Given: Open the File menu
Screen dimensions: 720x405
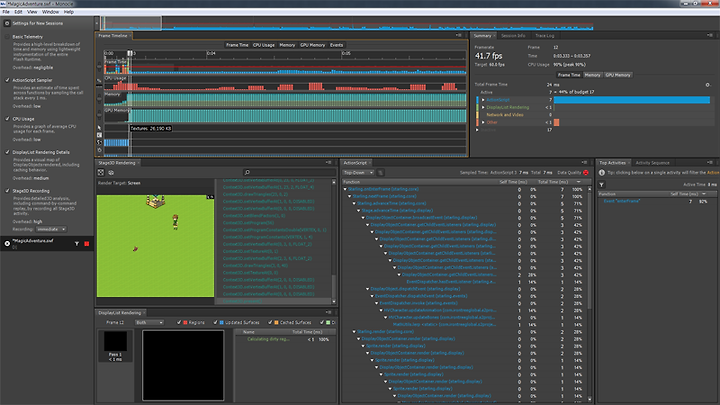Looking at the screenshot, I should coord(6,12).
